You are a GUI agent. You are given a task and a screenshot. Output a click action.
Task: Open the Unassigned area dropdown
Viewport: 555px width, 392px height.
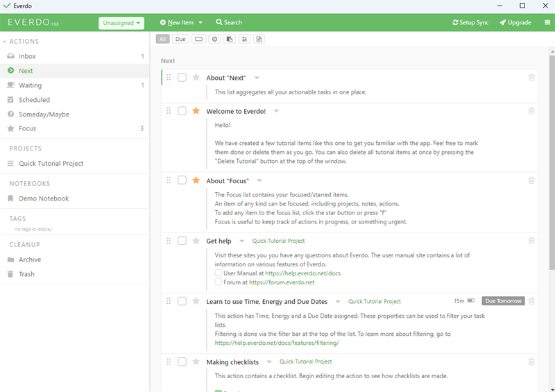pyautogui.click(x=121, y=23)
